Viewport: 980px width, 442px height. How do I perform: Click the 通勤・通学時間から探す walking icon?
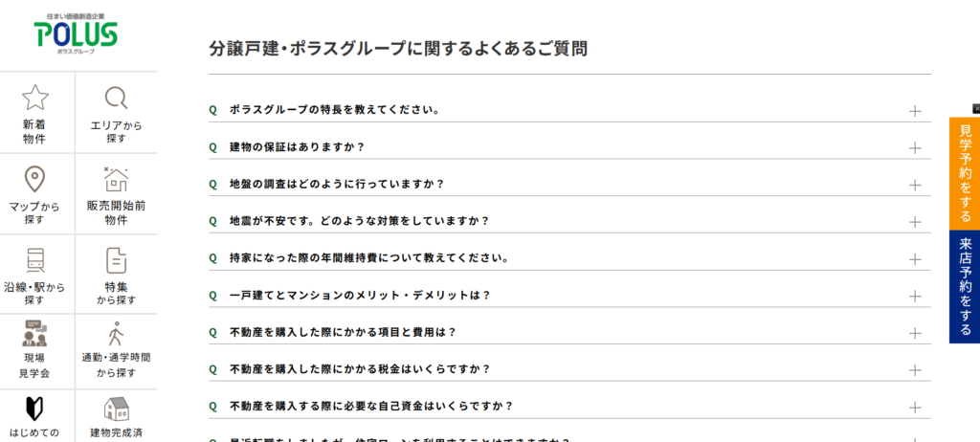[x=116, y=334]
